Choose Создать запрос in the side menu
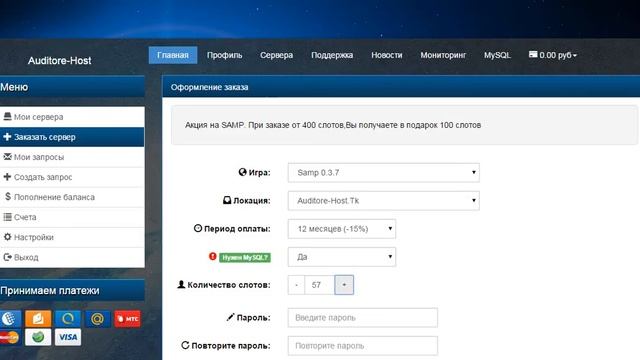The image size is (640, 360). click(72, 177)
